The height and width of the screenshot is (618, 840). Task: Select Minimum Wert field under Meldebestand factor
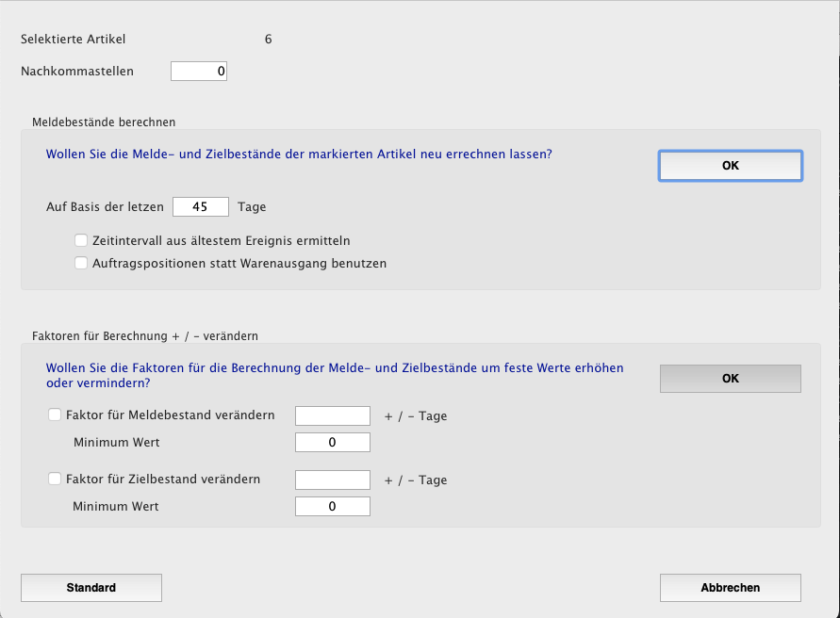(333, 443)
